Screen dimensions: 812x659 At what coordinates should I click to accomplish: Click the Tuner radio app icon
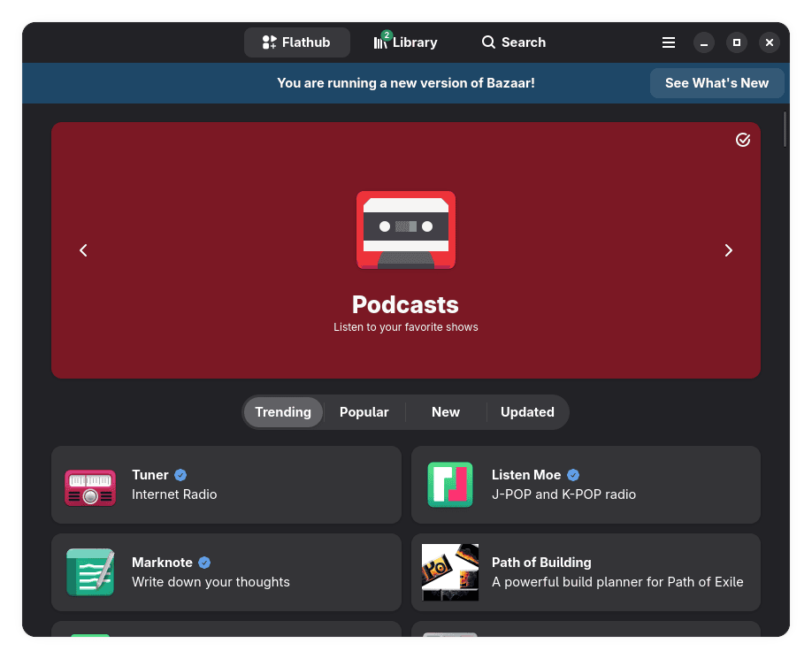point(90,486)
